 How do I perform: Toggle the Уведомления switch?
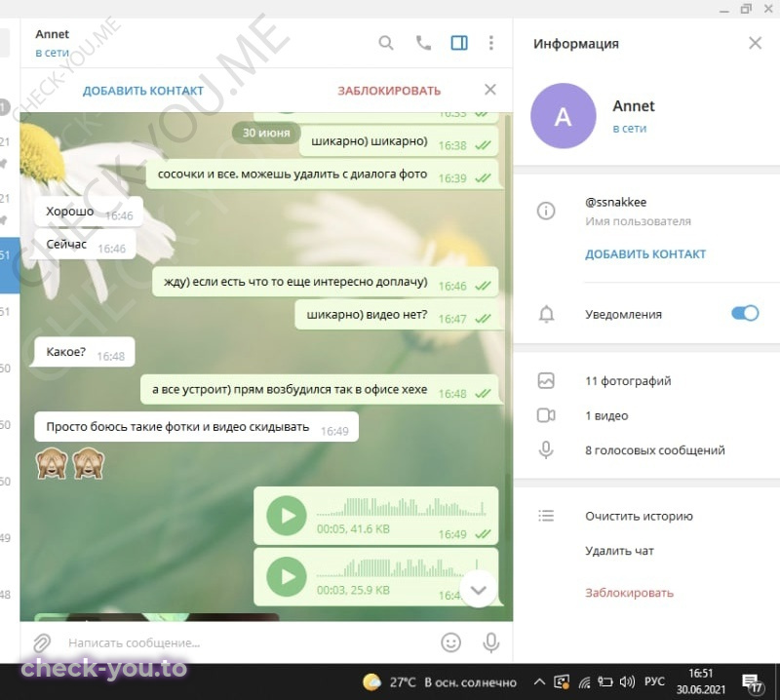point(745,313)
